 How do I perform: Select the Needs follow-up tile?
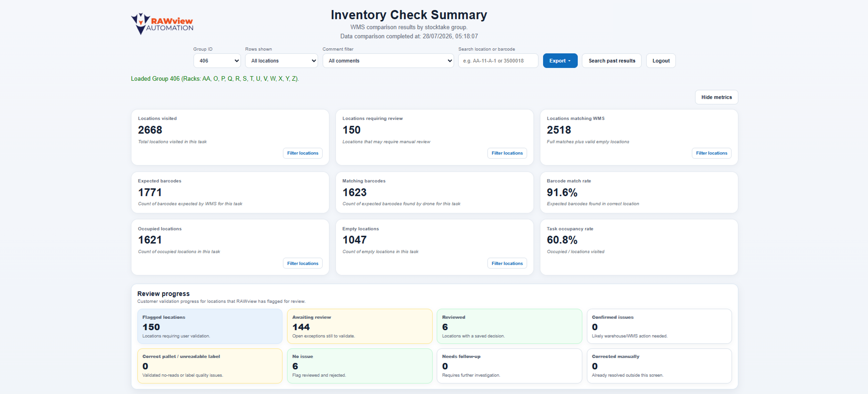pyautogui.click(x=509, y=365)
